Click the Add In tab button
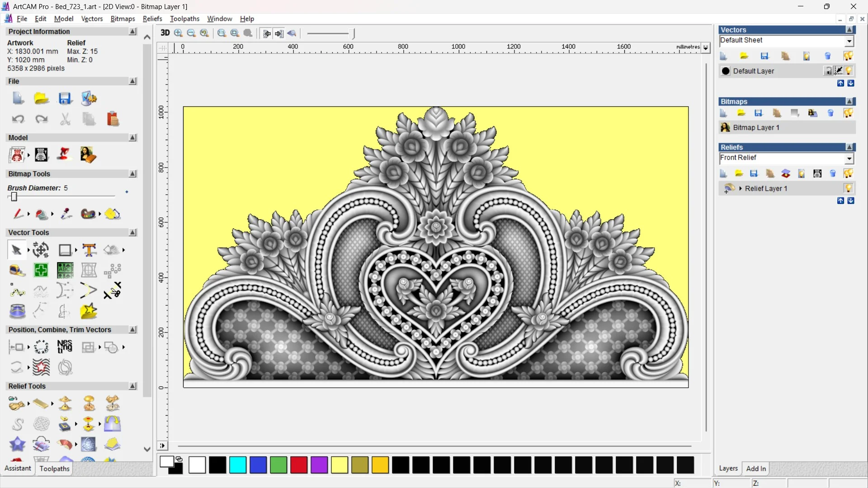868x488 pixels. (x=756, y=469)
